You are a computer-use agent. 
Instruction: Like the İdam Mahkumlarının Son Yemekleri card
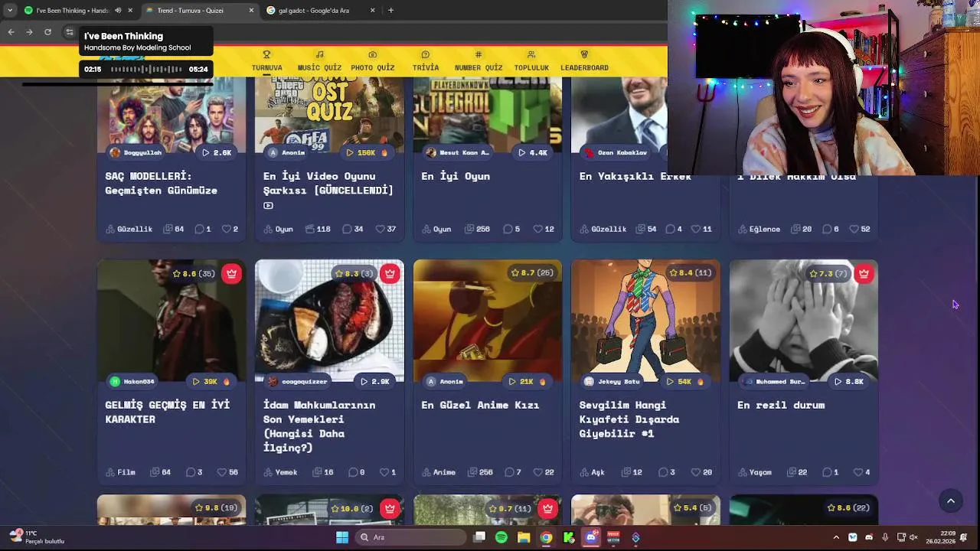(x=387, y=472)
